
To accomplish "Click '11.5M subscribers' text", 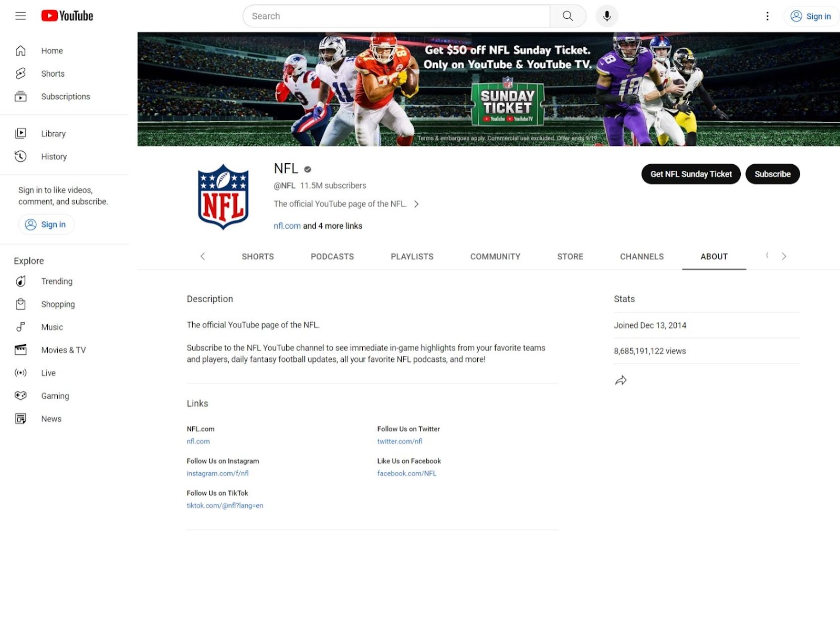I will pyautogui.click(x=333, y=186).
